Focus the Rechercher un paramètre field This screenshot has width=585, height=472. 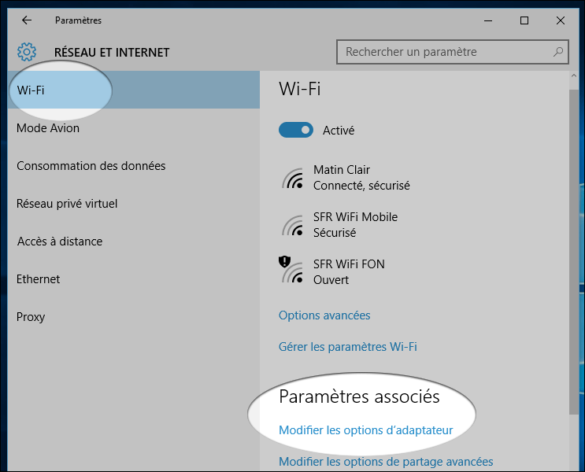(453, 52)
